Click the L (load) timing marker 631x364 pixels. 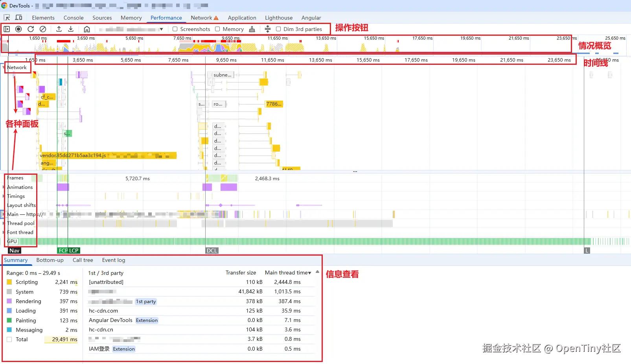click(x=587, y=251)
